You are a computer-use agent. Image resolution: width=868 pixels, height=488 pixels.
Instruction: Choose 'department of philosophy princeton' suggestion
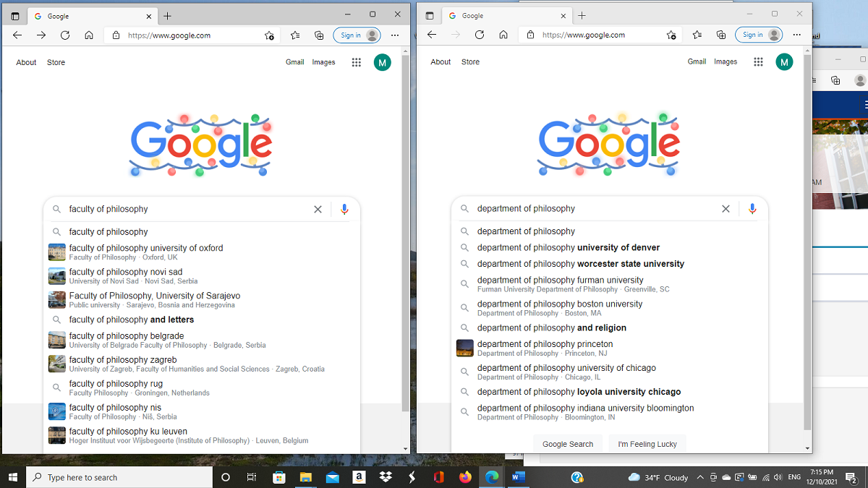tap(545, 344)
